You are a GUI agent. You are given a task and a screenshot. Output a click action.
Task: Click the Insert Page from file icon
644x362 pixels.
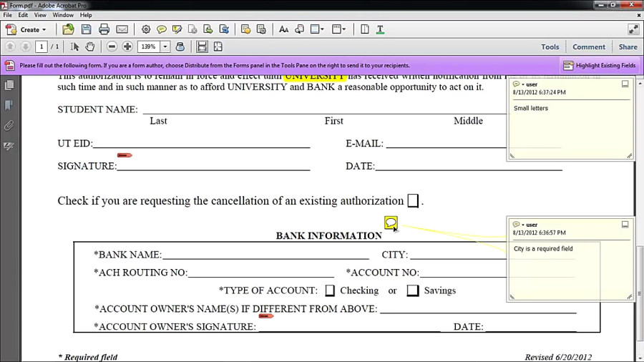click(x=208, y=29)
